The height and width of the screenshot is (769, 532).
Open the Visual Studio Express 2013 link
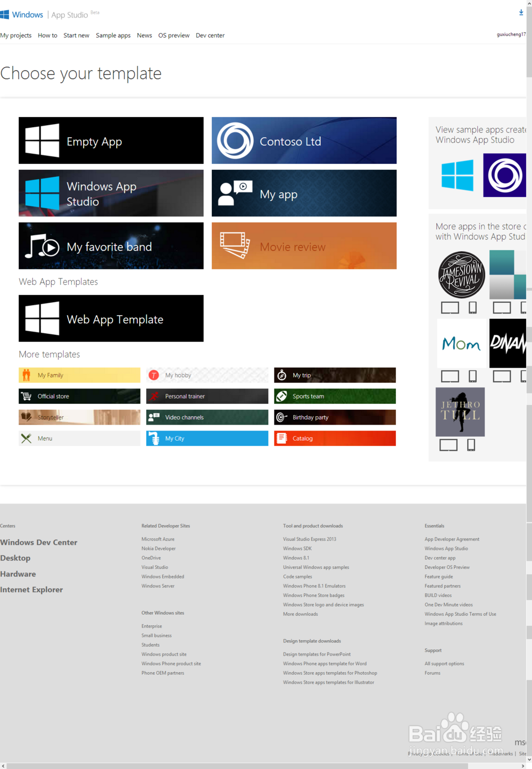(x=310, y=539)
